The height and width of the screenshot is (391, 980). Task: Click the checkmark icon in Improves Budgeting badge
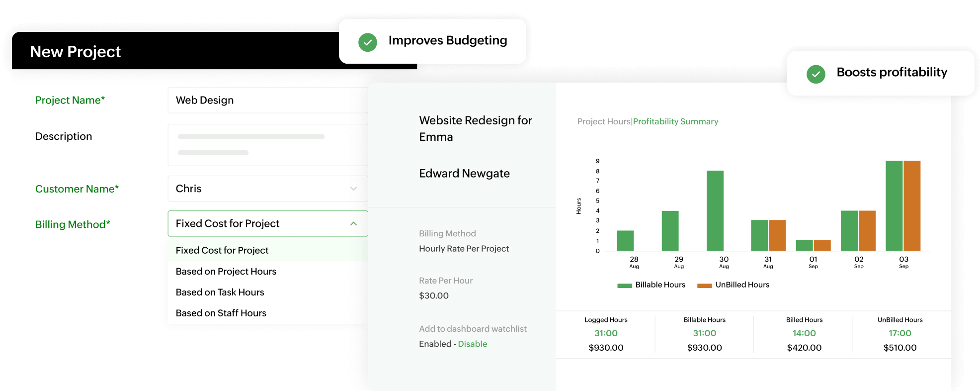point(368,42)
